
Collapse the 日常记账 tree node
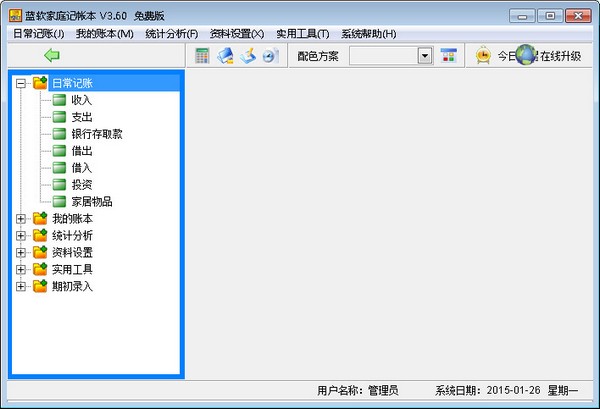point(21,83)
